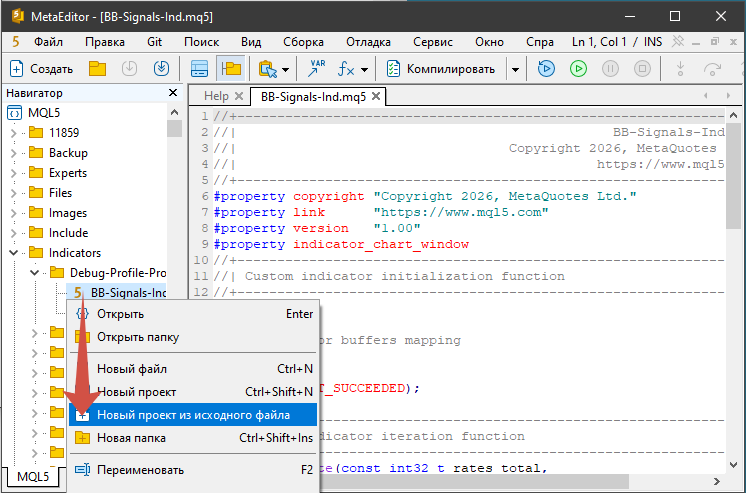Open the Правка menu
747x493 pixels.
(105, 42)
